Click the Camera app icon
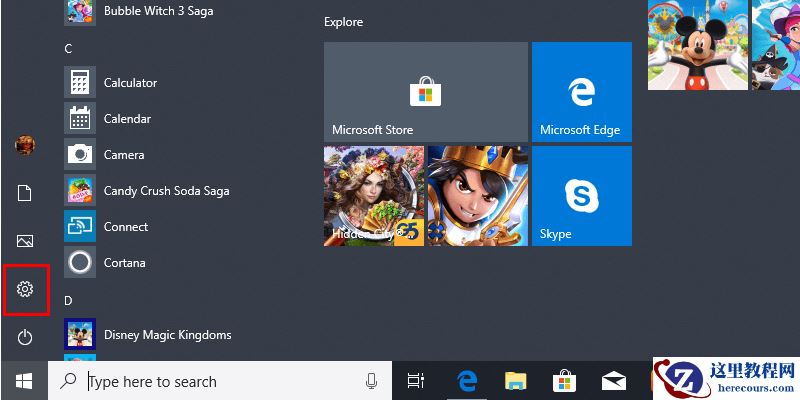This screenshot has height=400, width=800. [x=80, y=154]
